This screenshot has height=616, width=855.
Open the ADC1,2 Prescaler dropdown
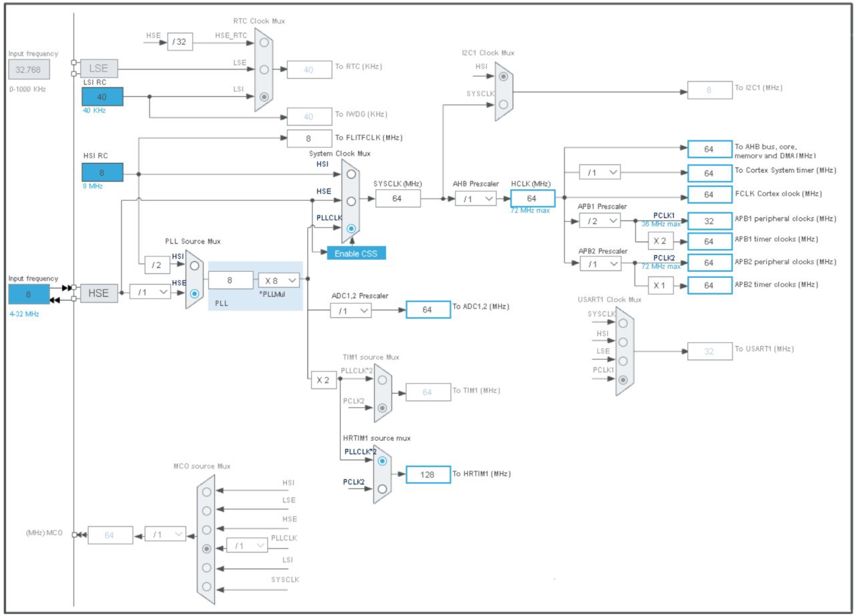point(351,310)
